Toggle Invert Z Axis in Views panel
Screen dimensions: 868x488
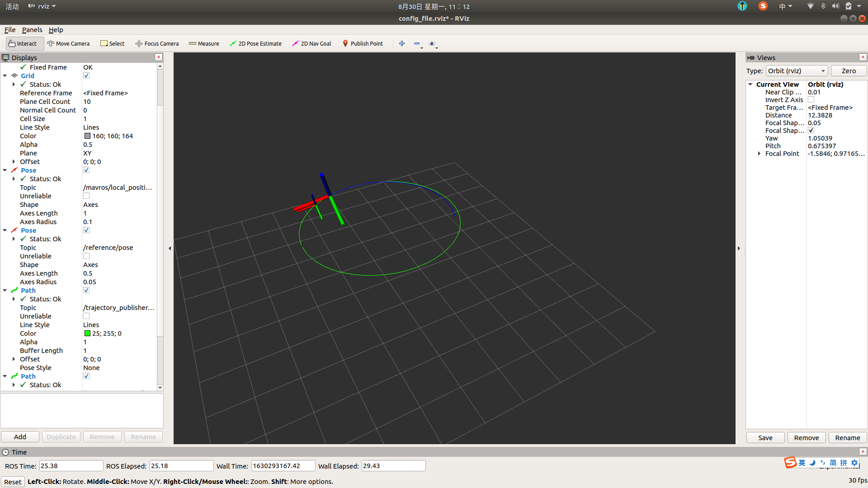(x=811, y=99)
